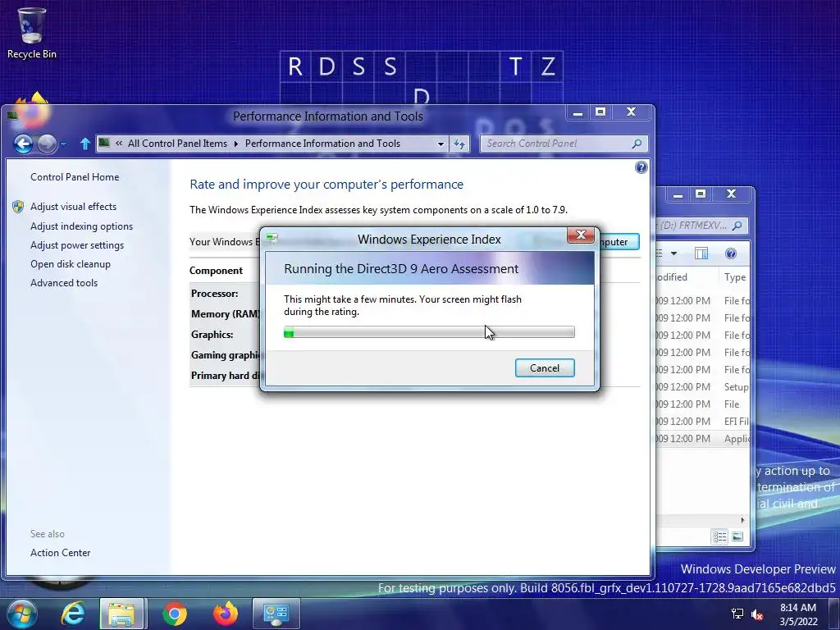Click the Windows Experience Index dialog title icon

point(272,238)
